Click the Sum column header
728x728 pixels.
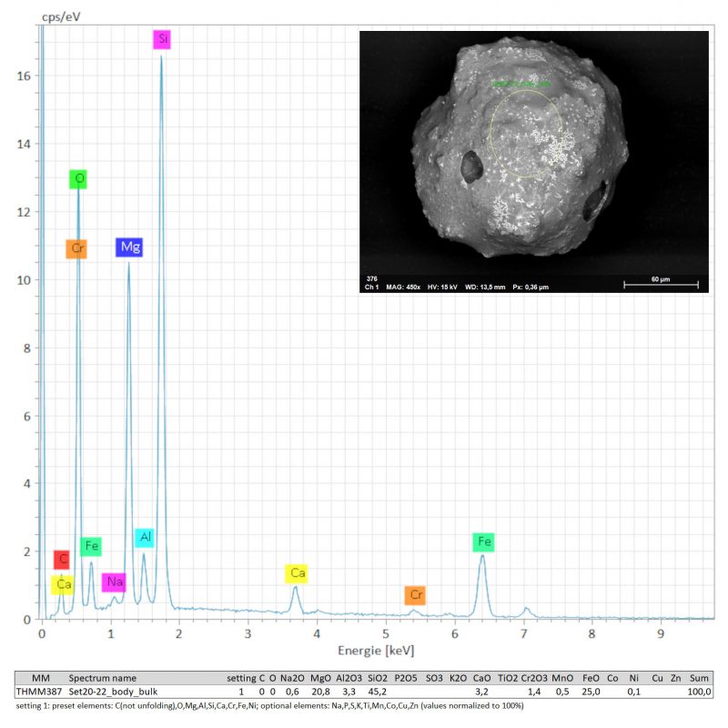pos(700,678)
